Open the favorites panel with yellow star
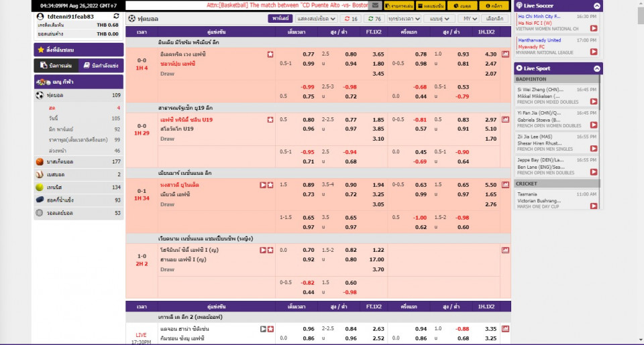The image size is (644, 345). pyautogui.click(x=78, y=50)
